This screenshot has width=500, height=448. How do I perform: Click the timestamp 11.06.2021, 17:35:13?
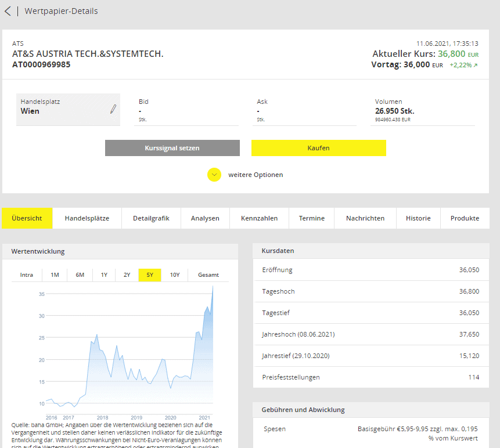pyautogui.click(x=447, y=44)
